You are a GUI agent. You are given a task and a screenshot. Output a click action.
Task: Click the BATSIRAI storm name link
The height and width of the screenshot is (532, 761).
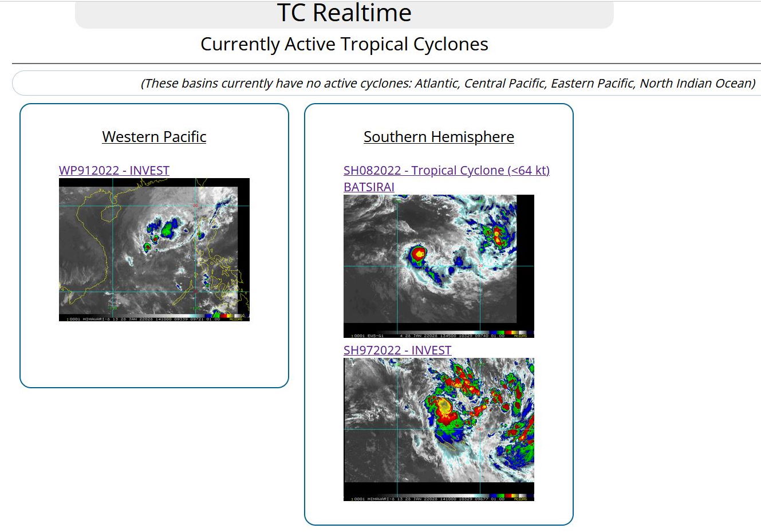tap(369, 187)
